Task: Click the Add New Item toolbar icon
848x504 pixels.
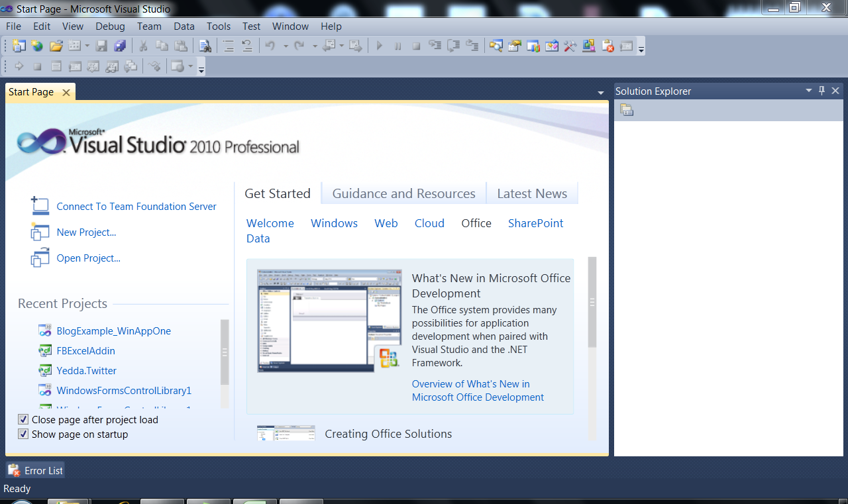Action: (74, 46)
